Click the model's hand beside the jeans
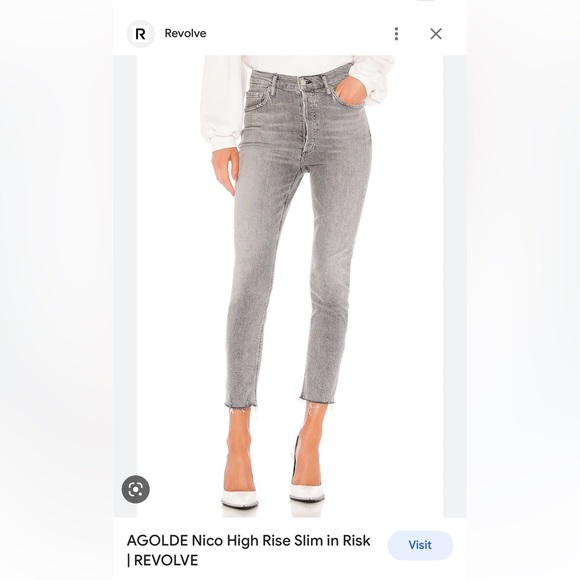The image size is (580, 580). tap(223, 171)
